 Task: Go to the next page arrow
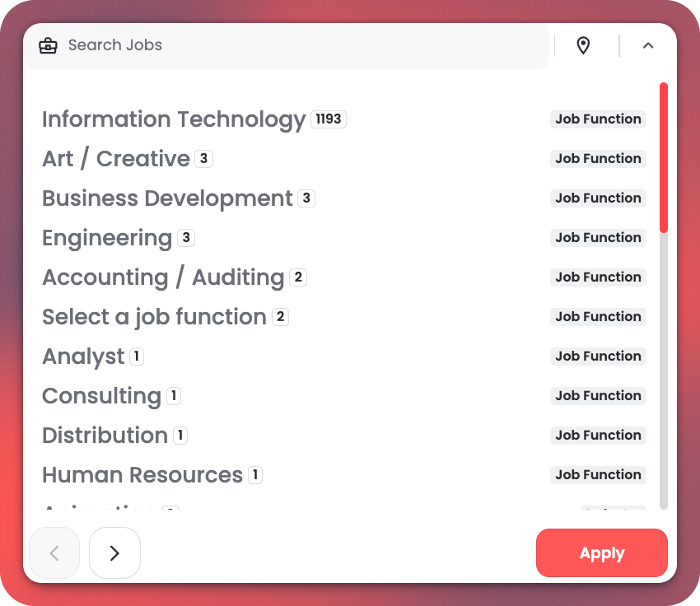click(114, 553)
